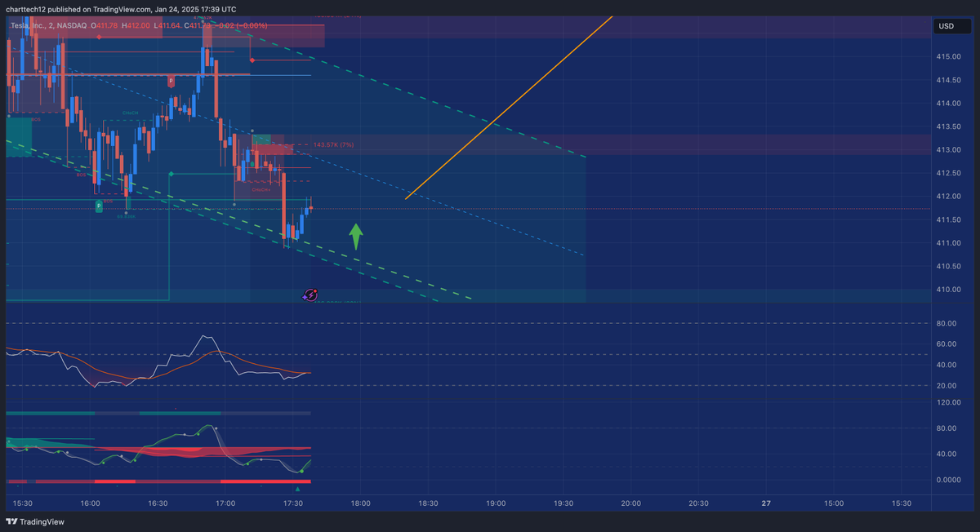
Task: Click the red 'CHoCH+' label near 412.00
Action: (261, 189)
